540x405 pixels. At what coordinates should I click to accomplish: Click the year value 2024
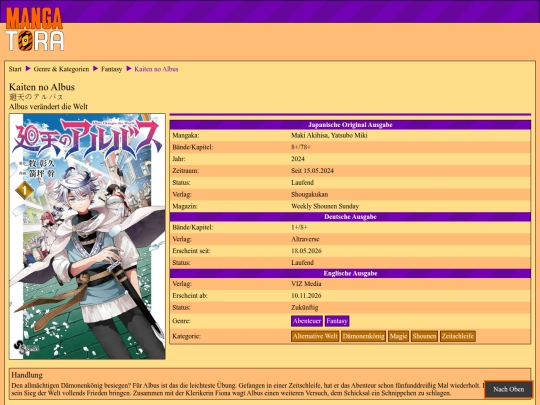tap(298, 159)
